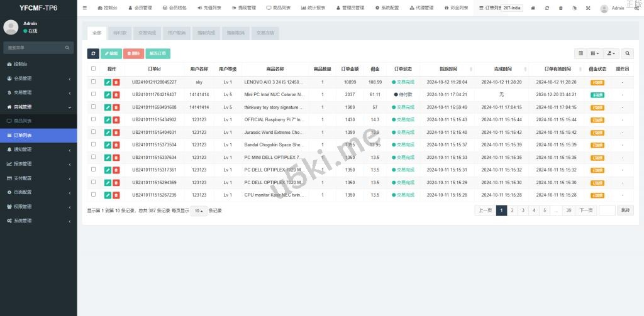The height and width of the screenshot is (316, 644).
Task: Click the red delete icon for order UB2410111704219407
Action: [x=116, y=95]
